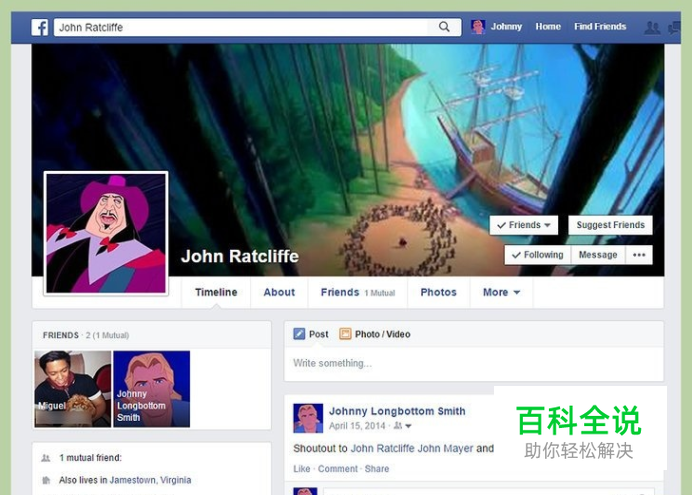The image size is (692, 495).
Task: Click the John Ratcliffe profile name
Action: [240, 256]
